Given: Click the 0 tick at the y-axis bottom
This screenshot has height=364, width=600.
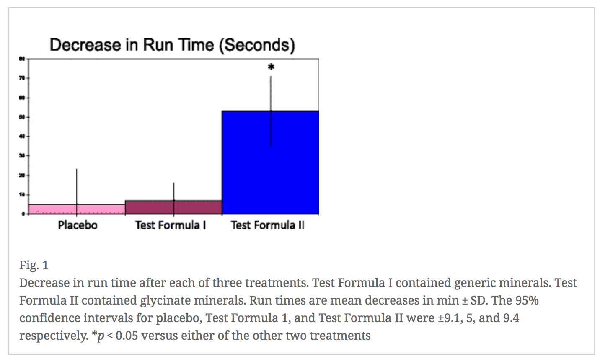Looking at the screenshot, I should click(x=23, y=214).
